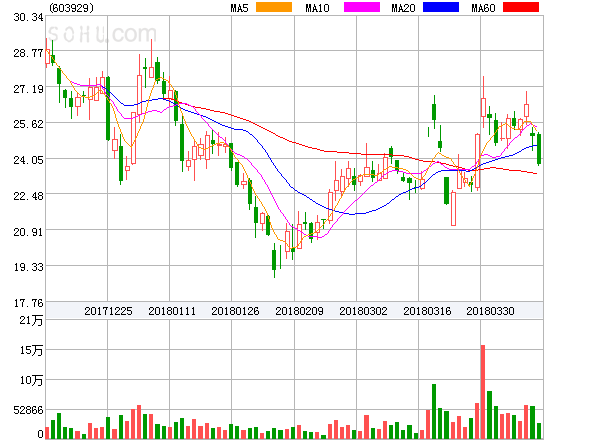
Task: Click the last green candlestick on the chart
Action: (539, 149)
